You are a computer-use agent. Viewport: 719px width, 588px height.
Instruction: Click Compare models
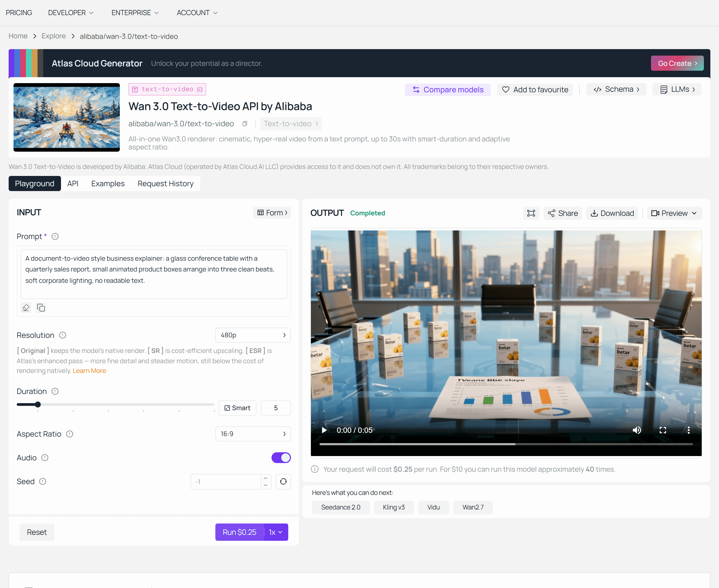point(447,90)
